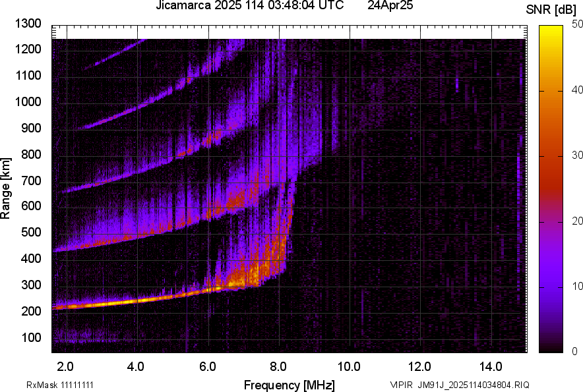
Task: Click range tick label '900'
Action: [x=31, y=128]
